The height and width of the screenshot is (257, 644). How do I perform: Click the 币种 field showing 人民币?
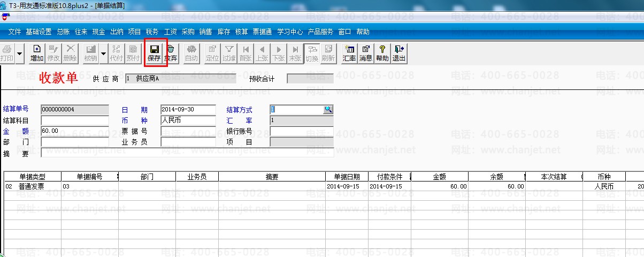tap(188, 120)
